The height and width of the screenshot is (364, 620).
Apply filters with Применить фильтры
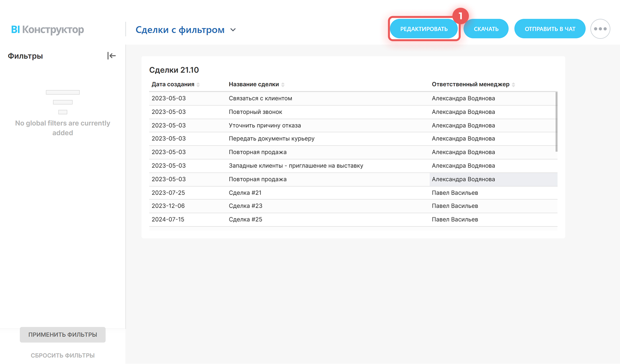click(63, 335)
